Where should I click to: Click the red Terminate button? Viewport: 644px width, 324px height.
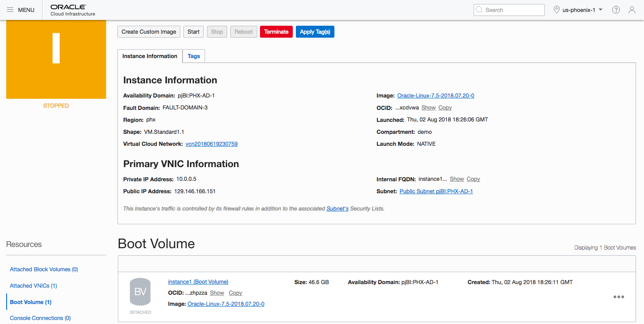tap(276, 32)
